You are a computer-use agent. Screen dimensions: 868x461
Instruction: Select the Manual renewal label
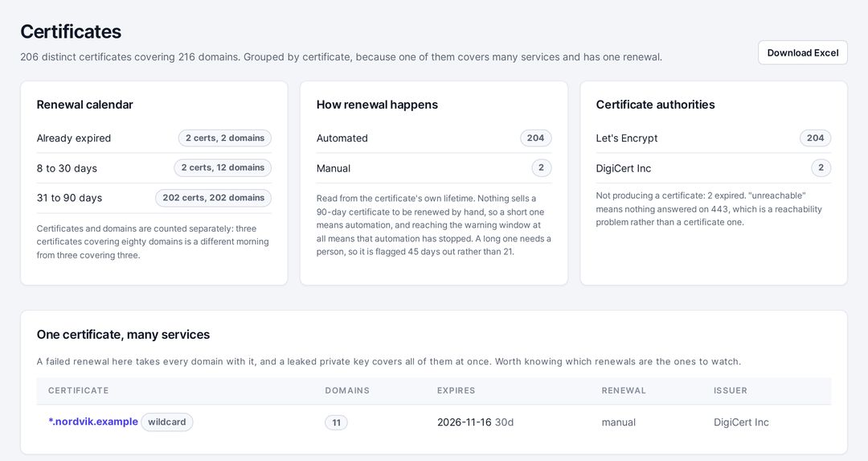pyautogui.click(x=334, y=168)
